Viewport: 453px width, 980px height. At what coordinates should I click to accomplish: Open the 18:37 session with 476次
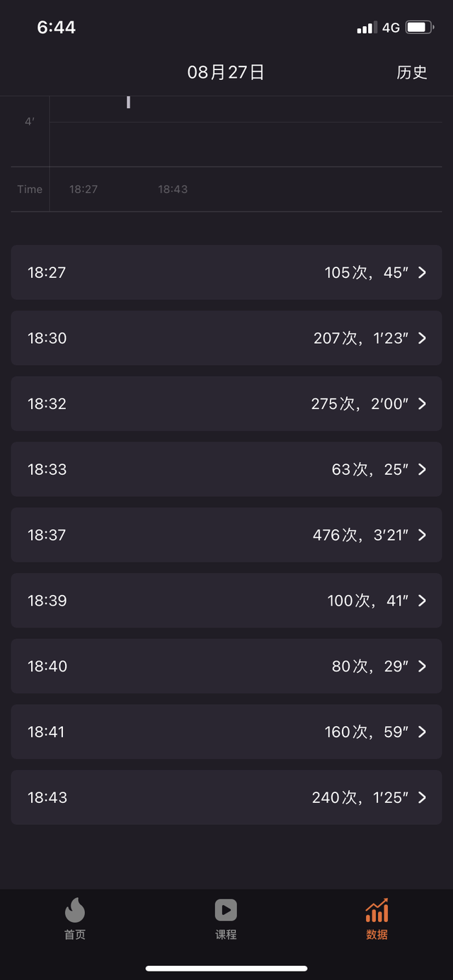point(226,535)
